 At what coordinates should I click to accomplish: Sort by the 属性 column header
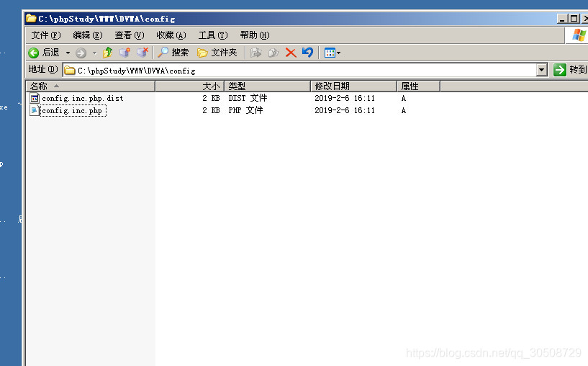418,86
